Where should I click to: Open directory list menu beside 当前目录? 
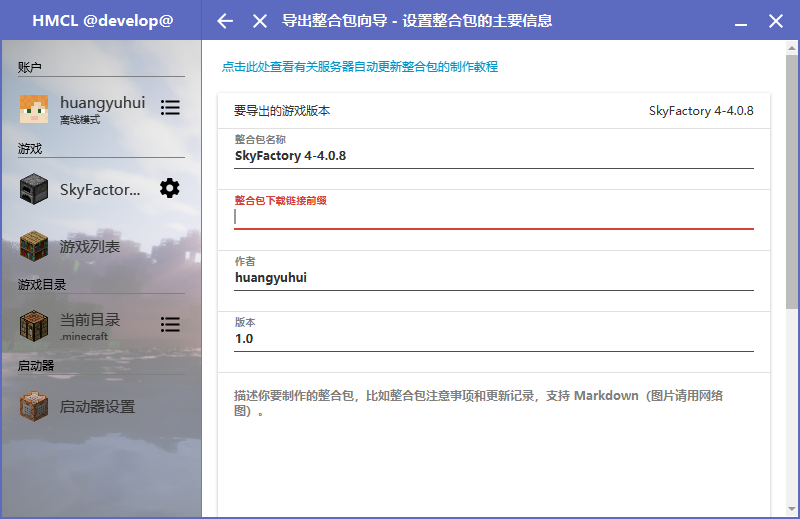coord(170,325)
